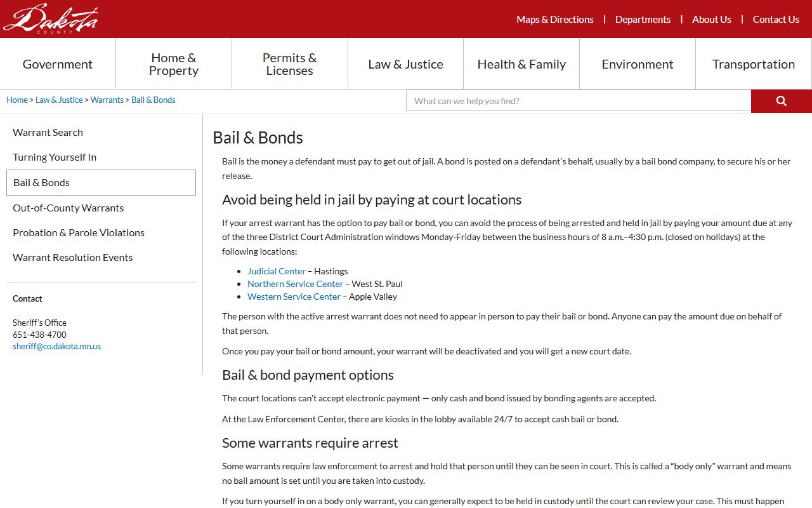Open the Transportation menu
Viewport: 812px width, 508px height.
[x=754, y=64]
